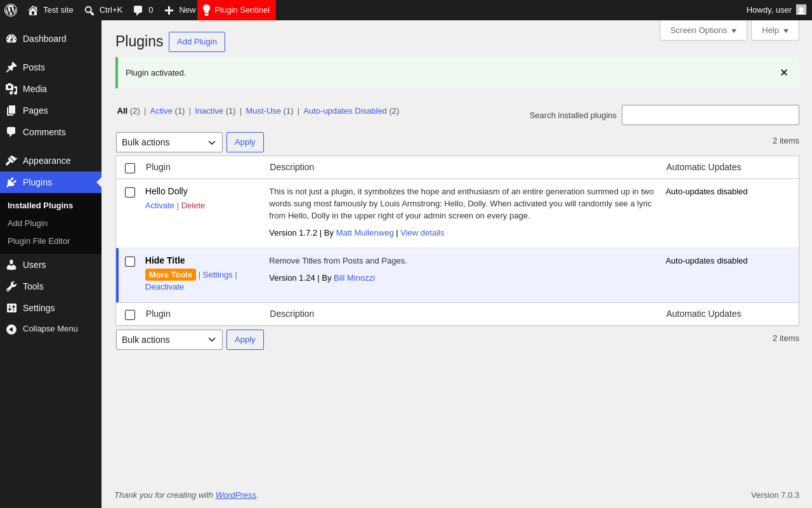Click the Plugin Sentinel lightbulb icon
The width and height of the screenshot is (812, 508).
coord(206,10)
